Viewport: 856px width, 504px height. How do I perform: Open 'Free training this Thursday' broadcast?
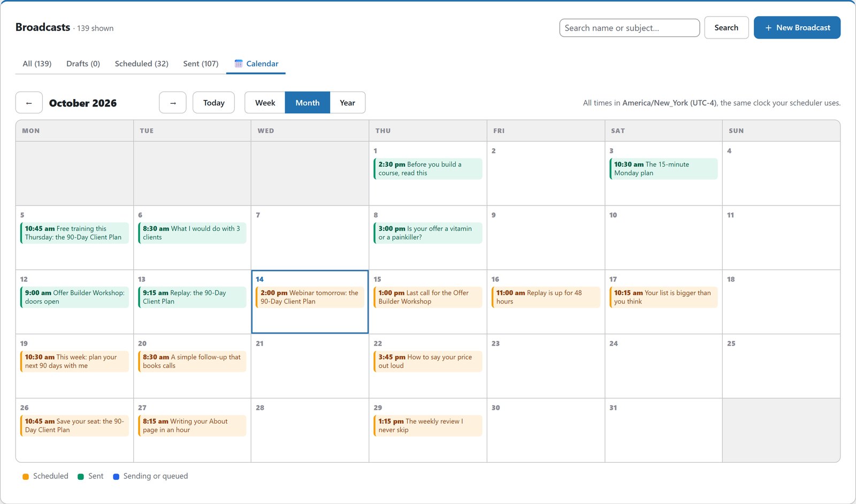[x=74, y=233]
